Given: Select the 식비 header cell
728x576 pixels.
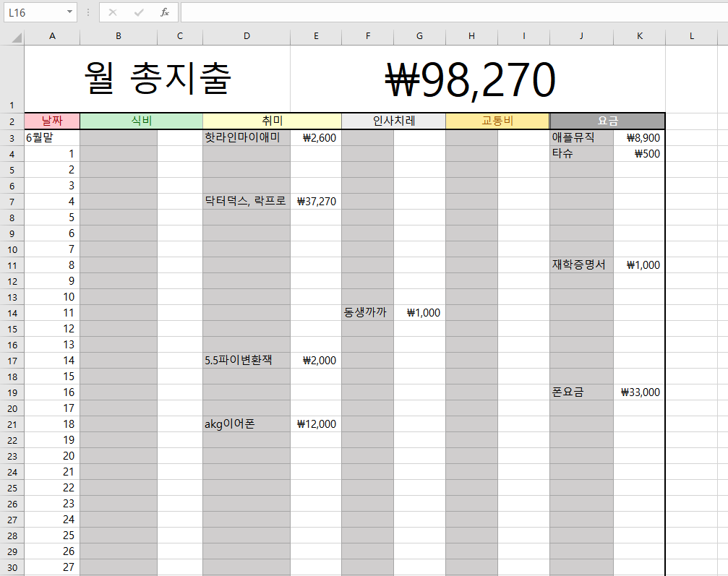Looking at the screenshot, I should click(141, 121).
